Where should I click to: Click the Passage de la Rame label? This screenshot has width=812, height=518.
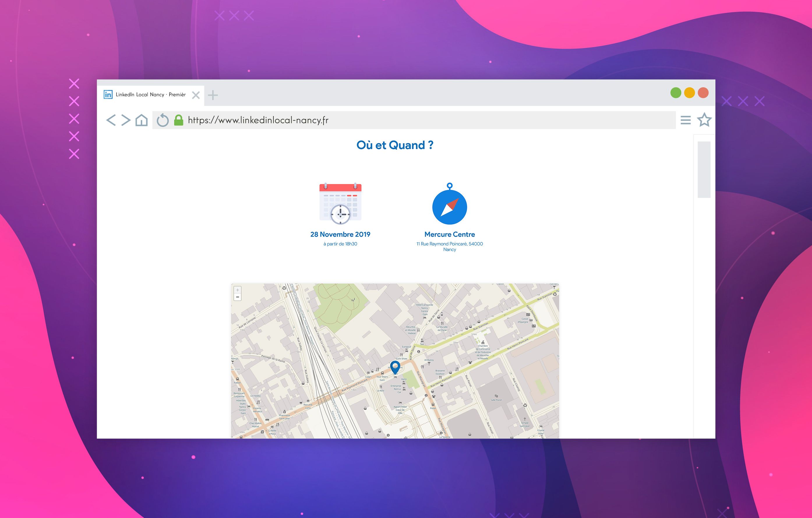273,359
